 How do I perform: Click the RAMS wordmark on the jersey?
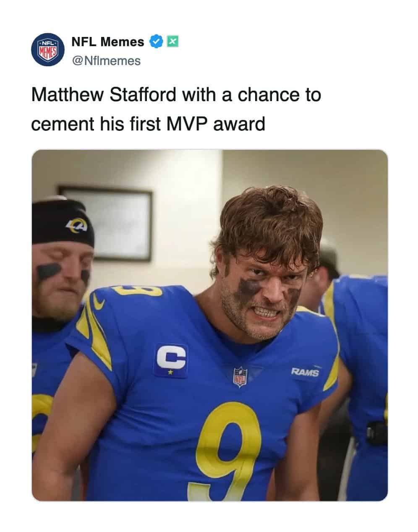coord(305,372)
